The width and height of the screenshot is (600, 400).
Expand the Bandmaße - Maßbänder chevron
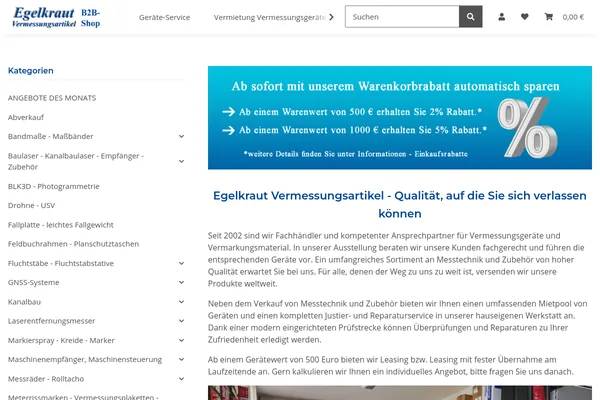tap(181, 136)
